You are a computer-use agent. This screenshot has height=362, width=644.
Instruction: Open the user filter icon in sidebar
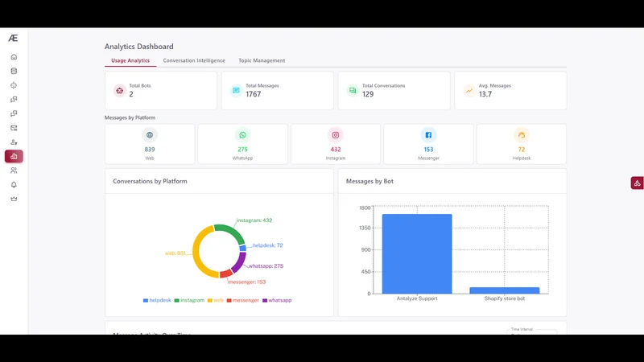point(14,142)
